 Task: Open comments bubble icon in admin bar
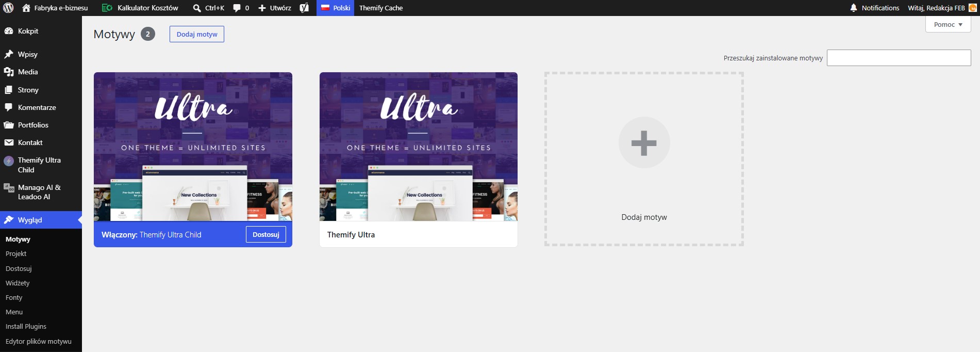pyautogui.click(x=237, y=8)
